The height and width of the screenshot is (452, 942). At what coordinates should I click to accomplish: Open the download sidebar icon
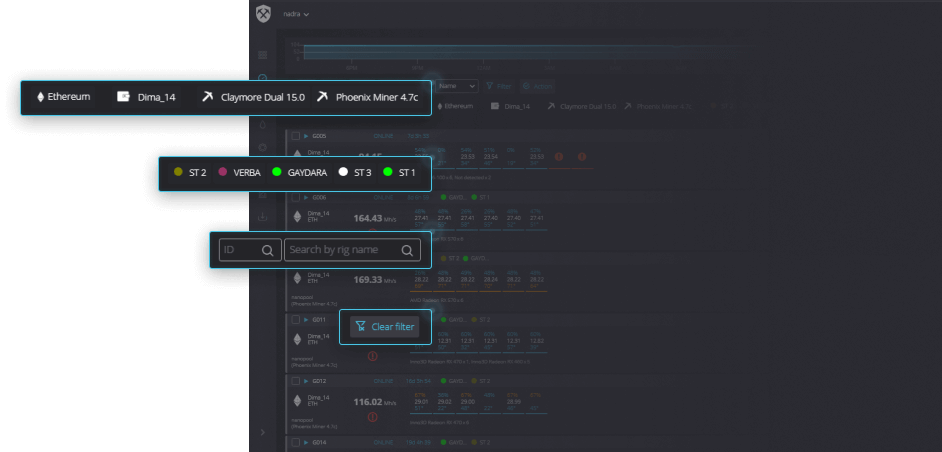263,217
